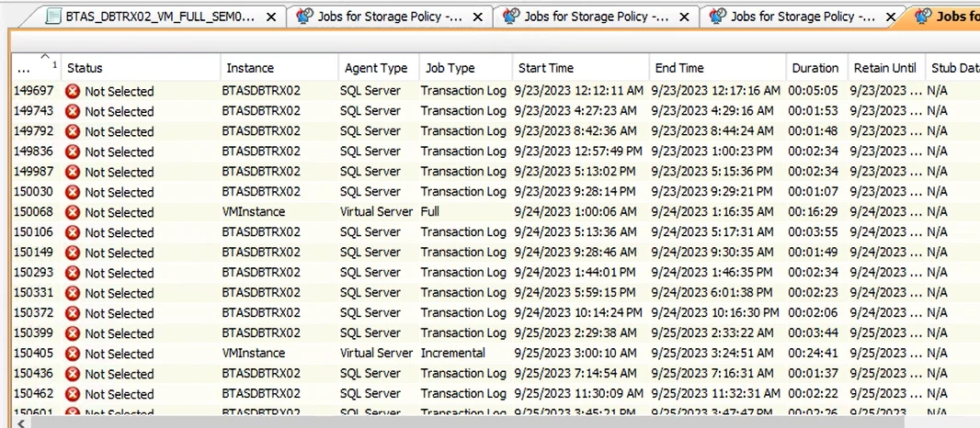980x428 pixels.
Task: Click the status icon for job 150405
Action: point(73,355)
